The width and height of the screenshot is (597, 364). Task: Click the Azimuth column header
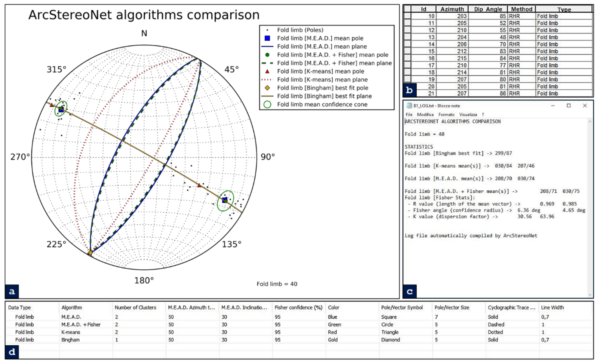[x=452, y=9]
